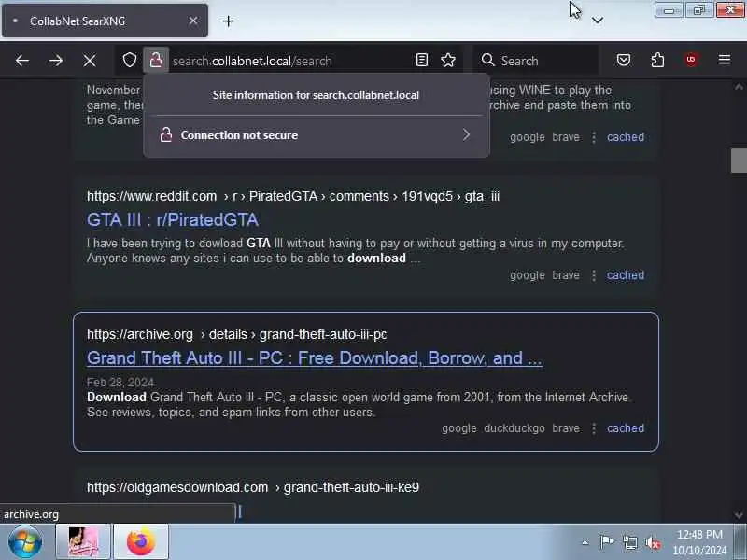Click the insecure padlock site info icon
The height and width of the screenshot is (560, 747).
[156, 60]
